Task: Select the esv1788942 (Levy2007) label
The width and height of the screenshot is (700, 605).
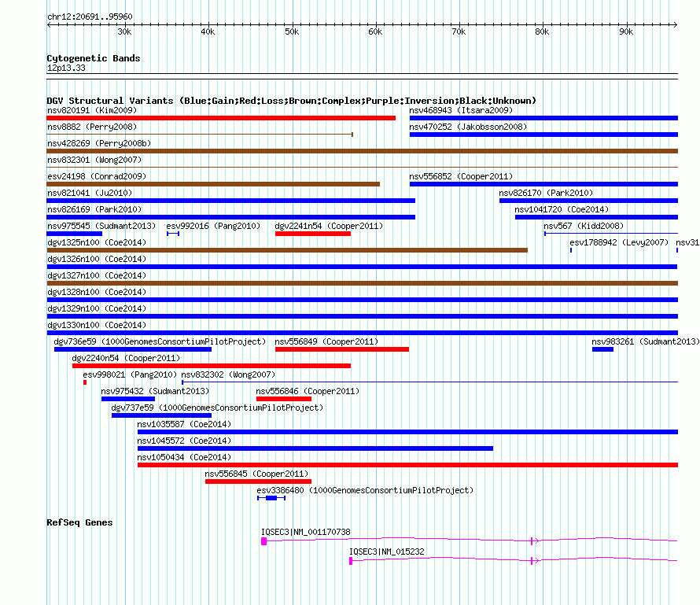Action: pyautogui.click(x=619, y=242)
